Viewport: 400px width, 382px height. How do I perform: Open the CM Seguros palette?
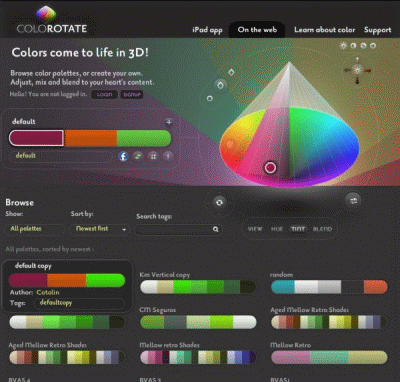click(x=198, y=322)
